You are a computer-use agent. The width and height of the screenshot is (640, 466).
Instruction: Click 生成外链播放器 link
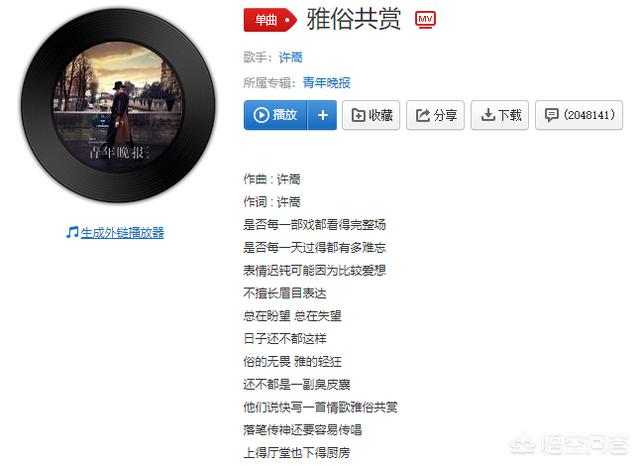pyautogui.click(x=122, y=233)
